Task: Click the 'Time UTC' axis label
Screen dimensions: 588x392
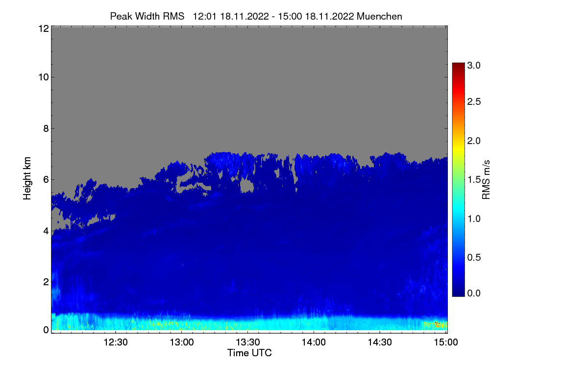Action: (249, 353)
